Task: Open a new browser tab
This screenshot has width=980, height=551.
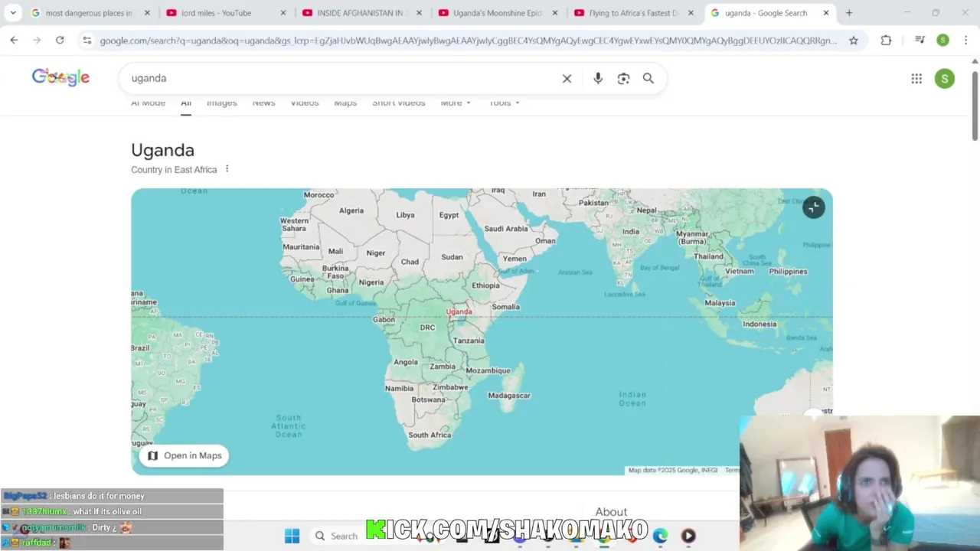Action: 849,13
